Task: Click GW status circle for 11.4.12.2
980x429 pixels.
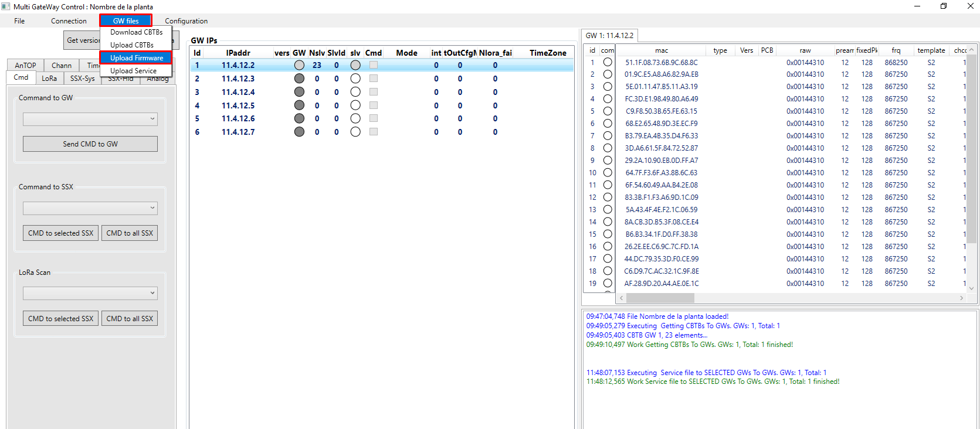Action: pos(299,65)
